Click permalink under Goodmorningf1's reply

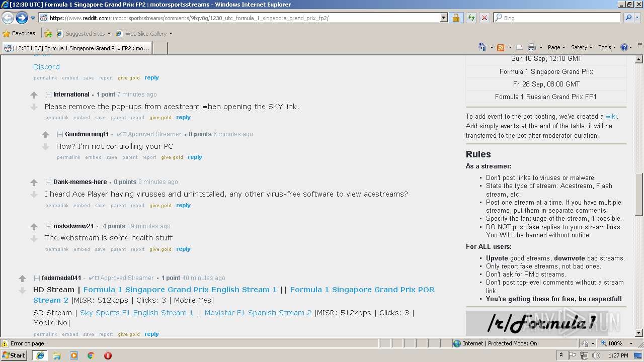(68, 157)
